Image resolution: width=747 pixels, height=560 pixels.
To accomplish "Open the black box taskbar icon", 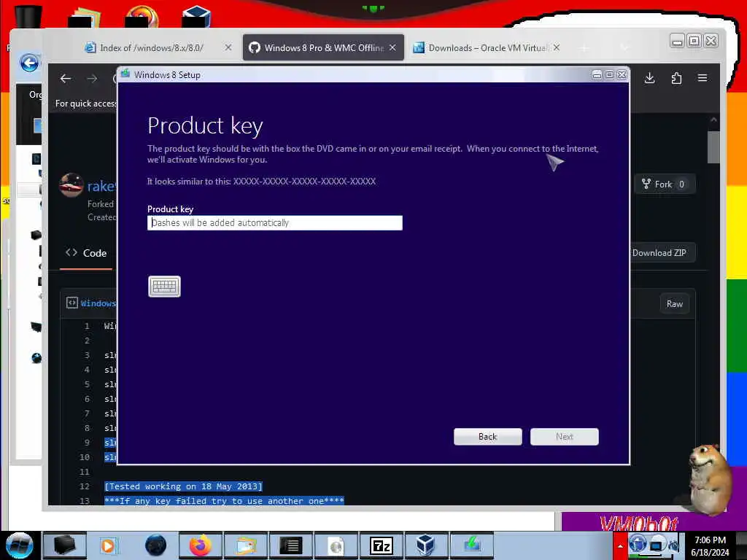I will point(64,545).
